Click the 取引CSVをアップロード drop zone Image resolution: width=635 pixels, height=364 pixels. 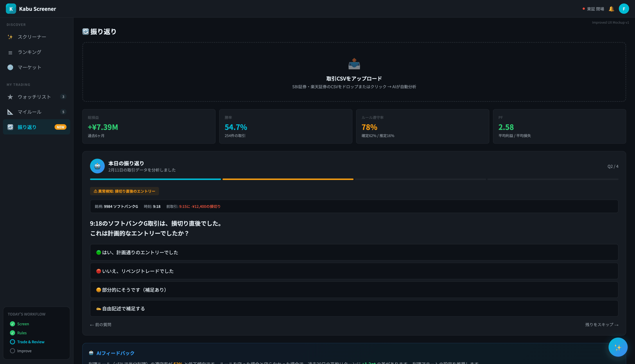point(354,79)
